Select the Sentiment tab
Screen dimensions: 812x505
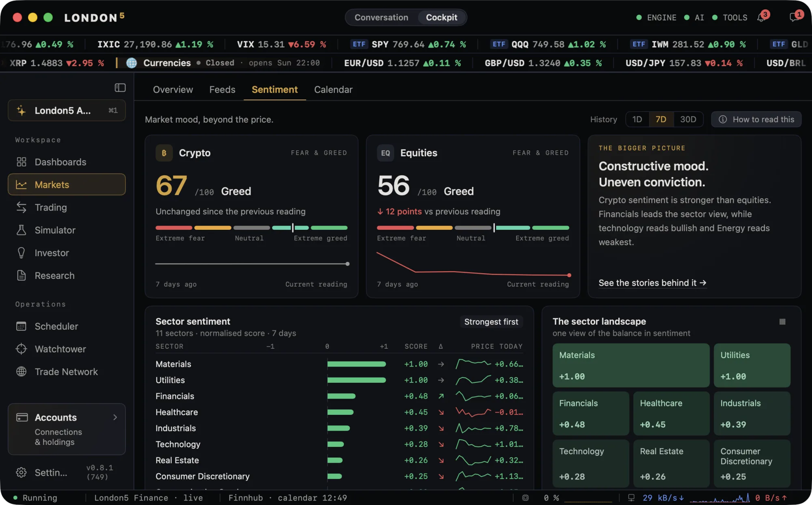[274, 90]
